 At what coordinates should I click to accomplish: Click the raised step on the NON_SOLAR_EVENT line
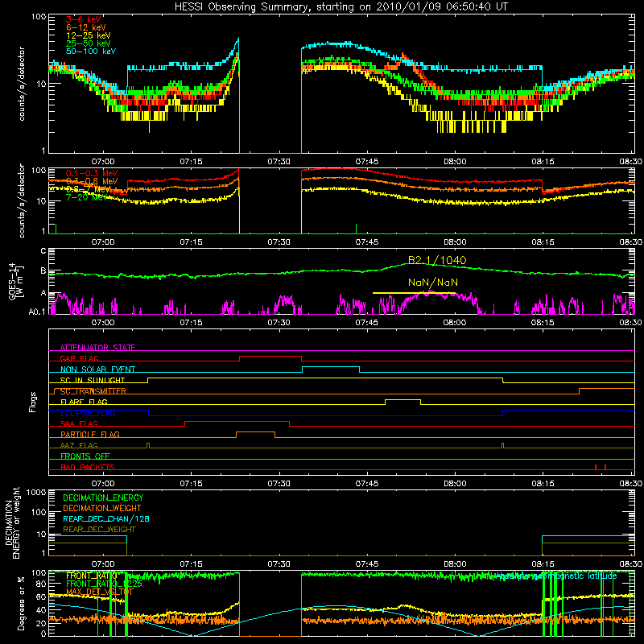point(331,367)
